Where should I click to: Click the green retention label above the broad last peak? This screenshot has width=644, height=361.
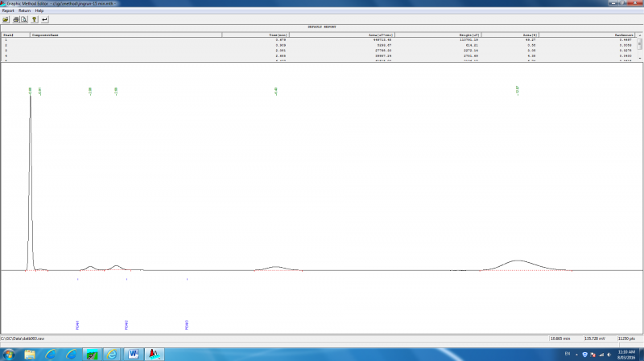tap(517, 90)
